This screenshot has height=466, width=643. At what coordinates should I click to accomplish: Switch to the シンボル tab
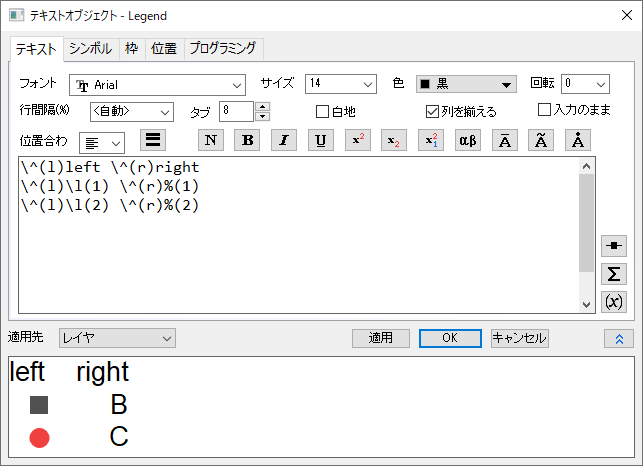(x=91, y=49)
